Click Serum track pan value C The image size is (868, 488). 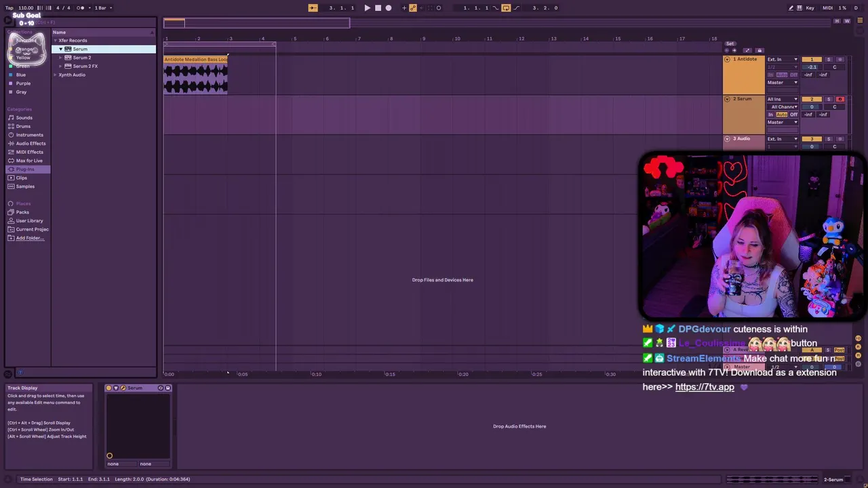tap(834, 106)
